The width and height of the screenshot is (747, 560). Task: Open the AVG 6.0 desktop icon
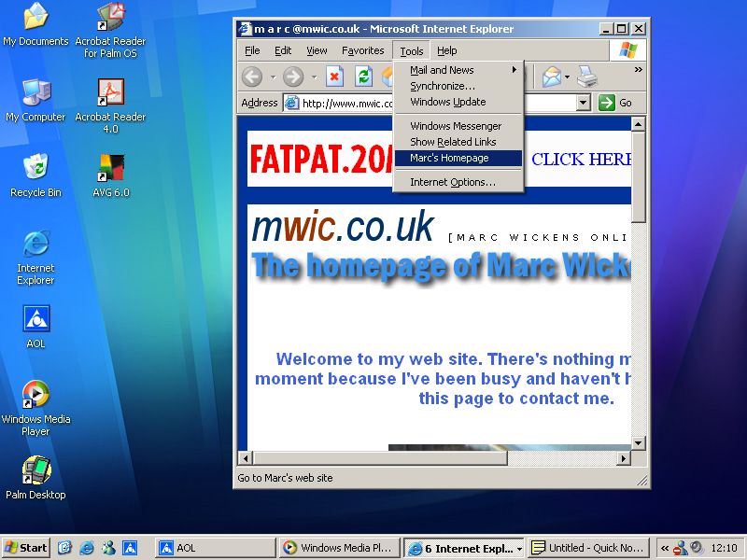click(110, 170)
